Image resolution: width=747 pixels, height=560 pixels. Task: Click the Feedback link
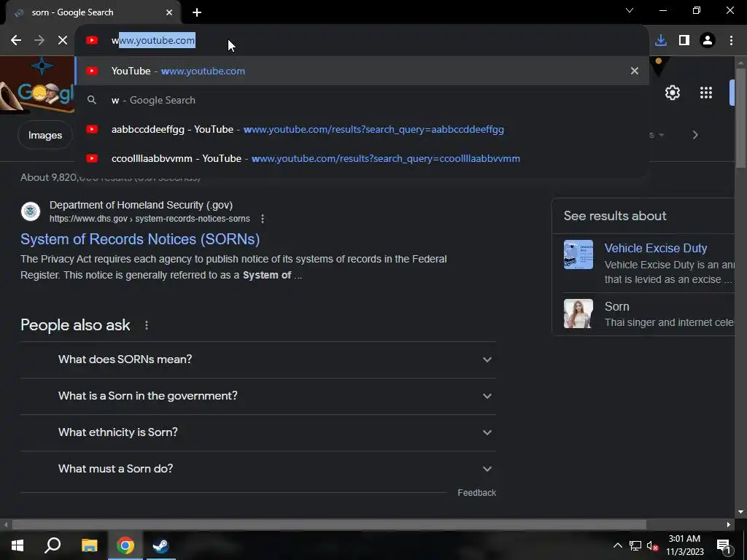[476, 493]
